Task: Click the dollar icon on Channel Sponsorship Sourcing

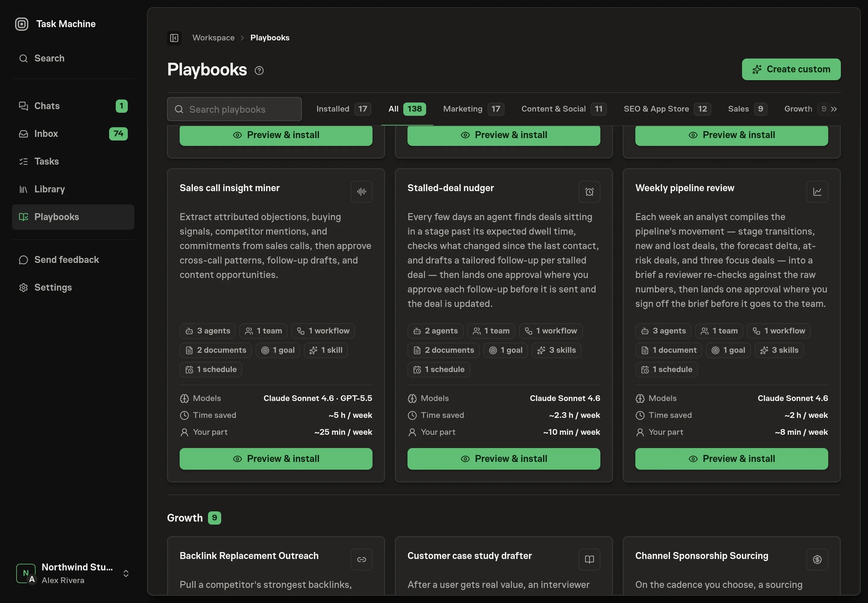Action: click(x=817, y=560)
